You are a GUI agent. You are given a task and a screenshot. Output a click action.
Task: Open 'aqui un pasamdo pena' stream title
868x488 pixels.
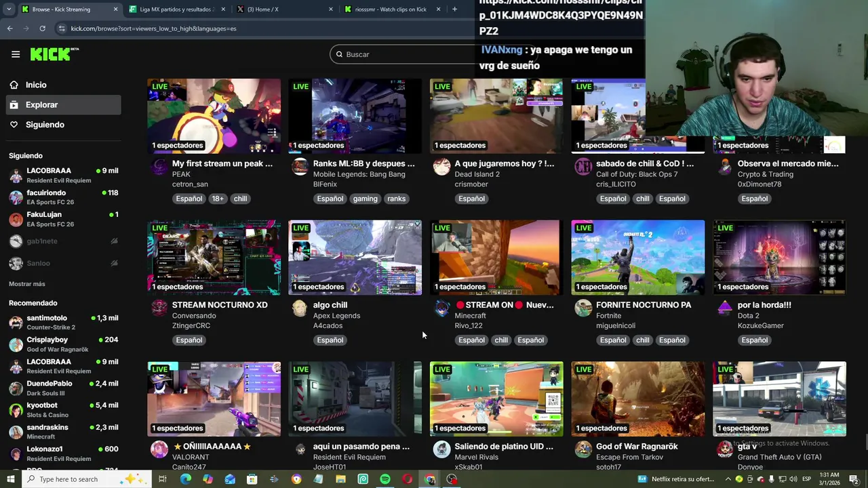[x=361, y=447]
